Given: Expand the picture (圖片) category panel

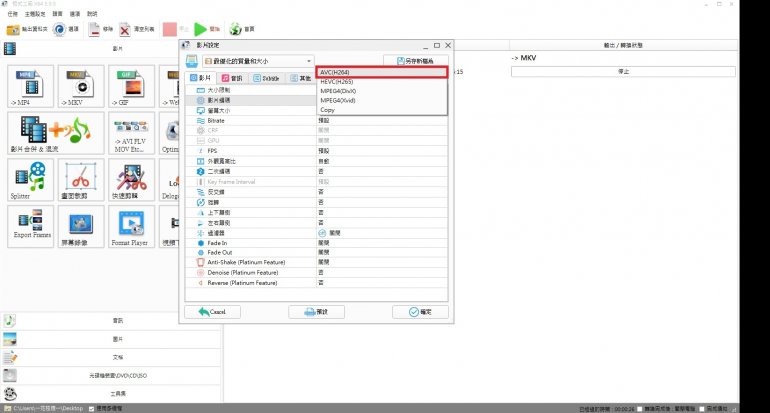Looking at the screenshot, I should click(111, 339).
